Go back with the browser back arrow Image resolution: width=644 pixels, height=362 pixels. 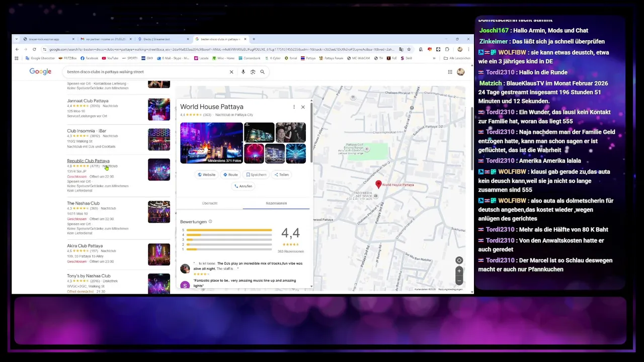17,49
